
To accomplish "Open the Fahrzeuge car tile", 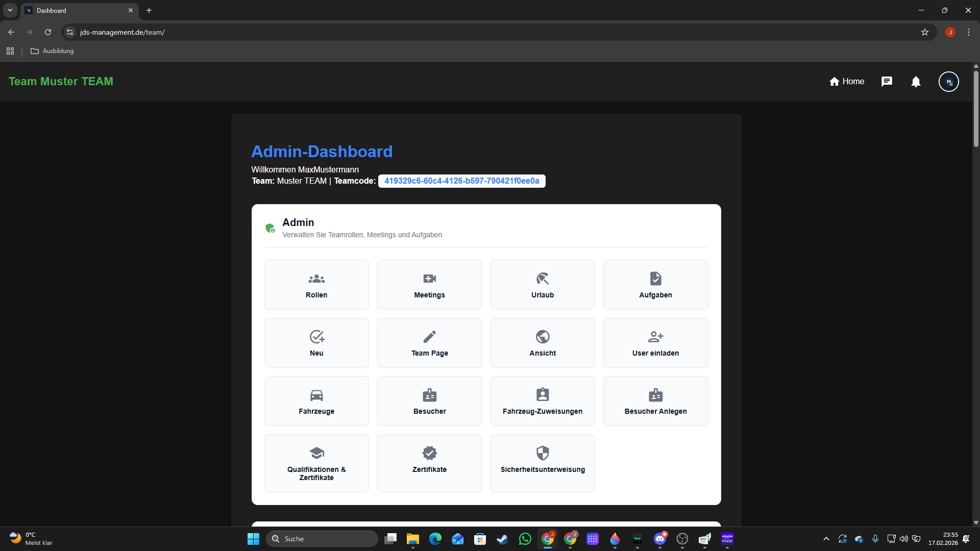I will [316, 401].
